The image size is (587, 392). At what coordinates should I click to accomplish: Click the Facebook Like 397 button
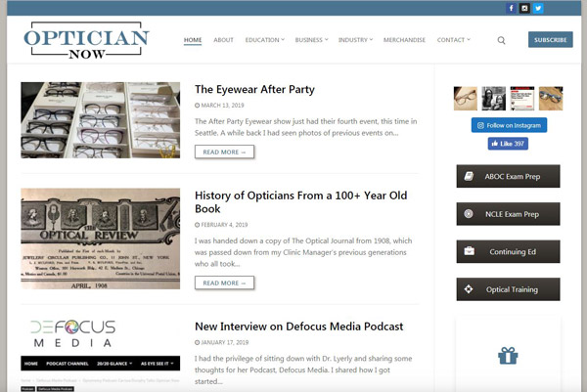508,144
